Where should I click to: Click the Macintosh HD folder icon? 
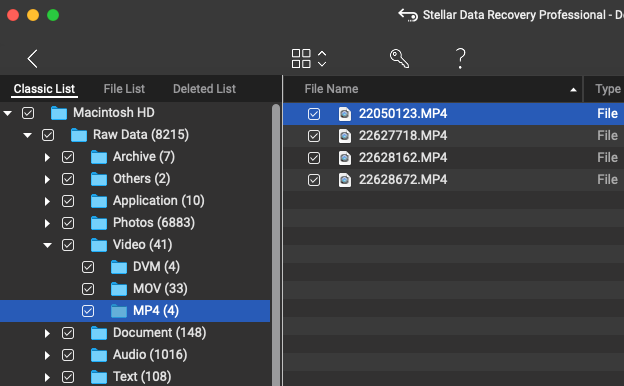click(x=59, y=113)
